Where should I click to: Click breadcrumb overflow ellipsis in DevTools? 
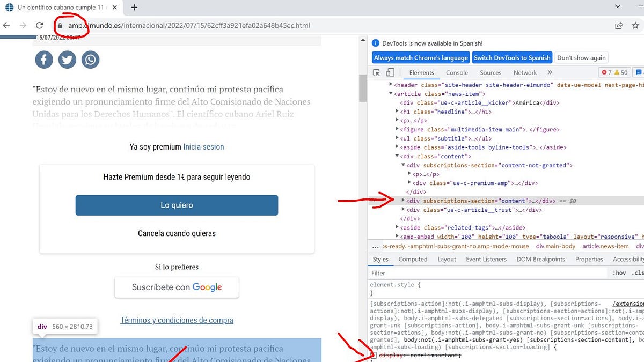(x=375, y=246)
